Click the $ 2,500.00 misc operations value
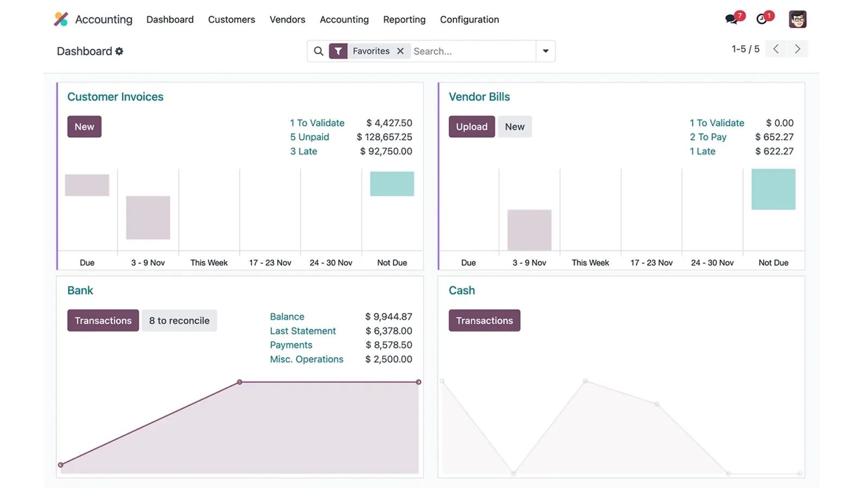The width and height of the screenshot is (868, 488). (388, 359)
